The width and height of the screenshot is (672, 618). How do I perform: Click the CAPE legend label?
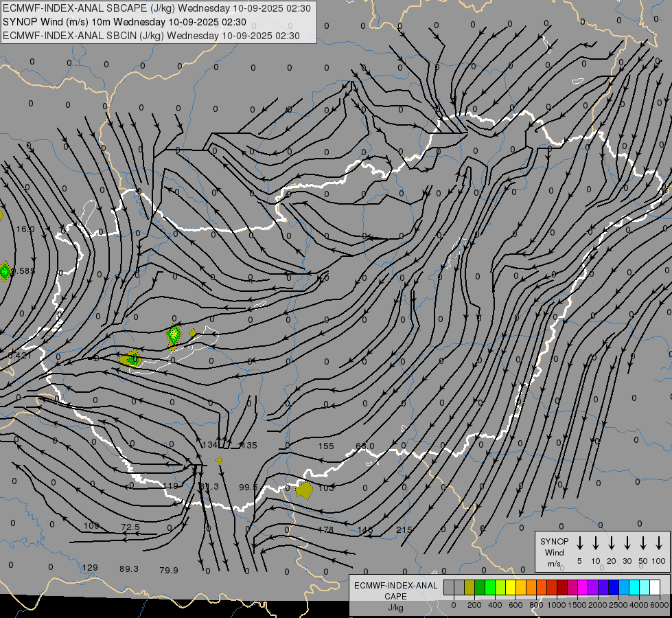(x=395, y=597)
